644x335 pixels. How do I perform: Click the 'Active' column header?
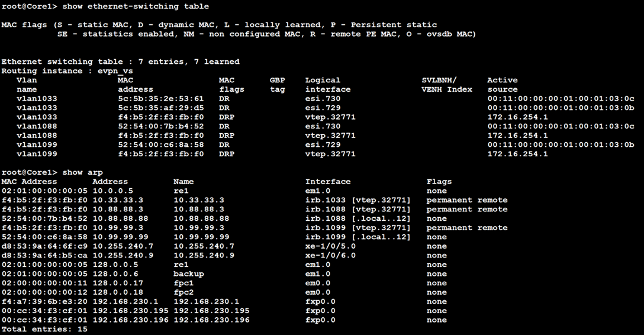(502, 80)
